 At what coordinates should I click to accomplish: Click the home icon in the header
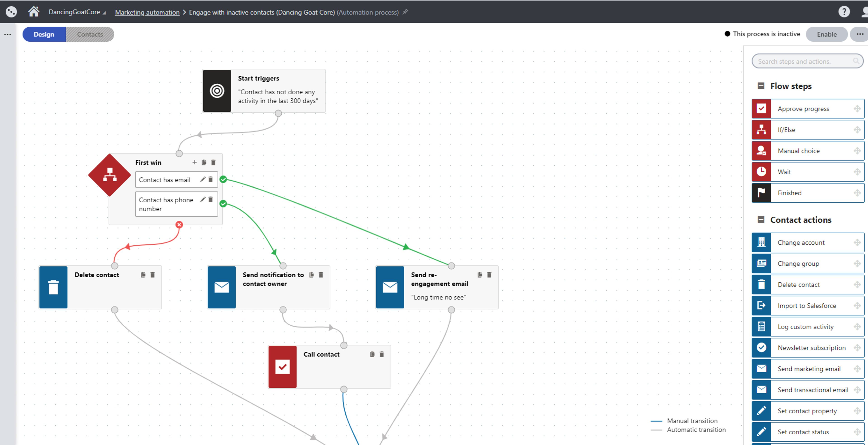click(33, 12)
